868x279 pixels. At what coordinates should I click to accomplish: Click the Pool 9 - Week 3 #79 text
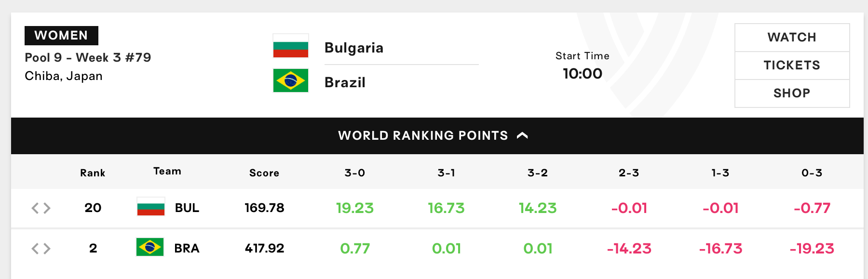click(x=88, y=58)
